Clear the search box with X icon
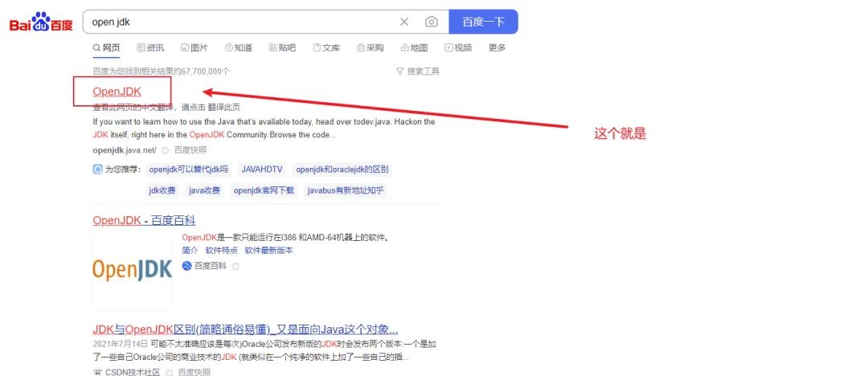 pos(404,22)
